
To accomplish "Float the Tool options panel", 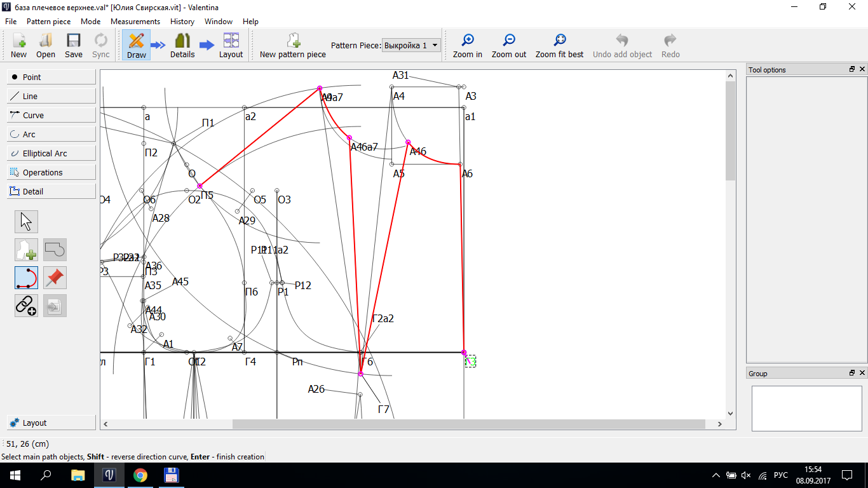I will click(x=852, y=69).
